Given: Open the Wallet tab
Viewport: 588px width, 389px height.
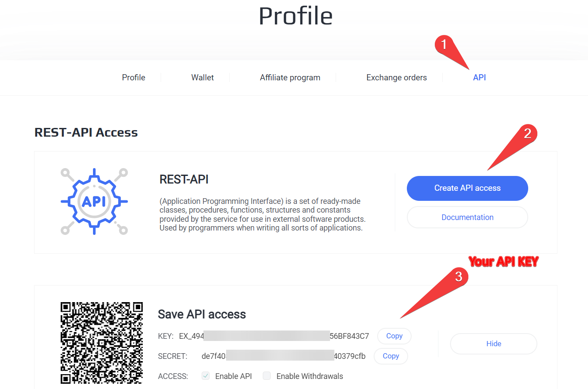Looking at the screenshot, I should point(202,77).
